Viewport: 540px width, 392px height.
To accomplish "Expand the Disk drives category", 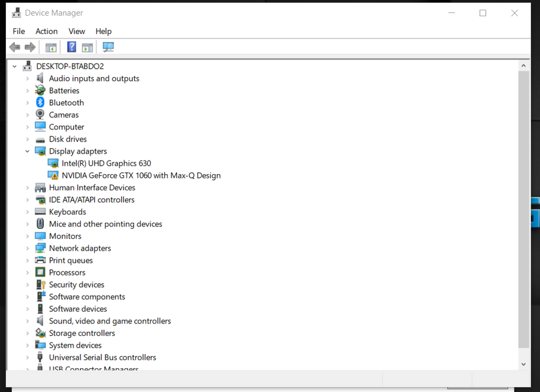I will 27,139.
